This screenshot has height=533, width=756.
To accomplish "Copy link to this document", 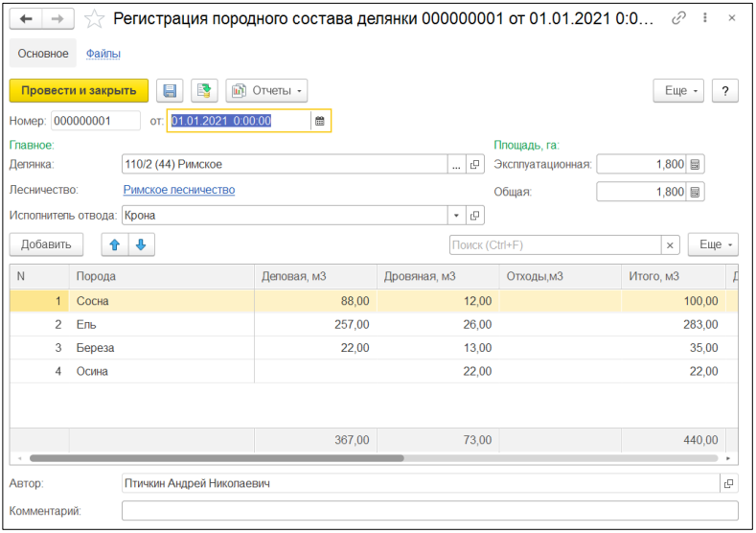I will pos(678,18).
